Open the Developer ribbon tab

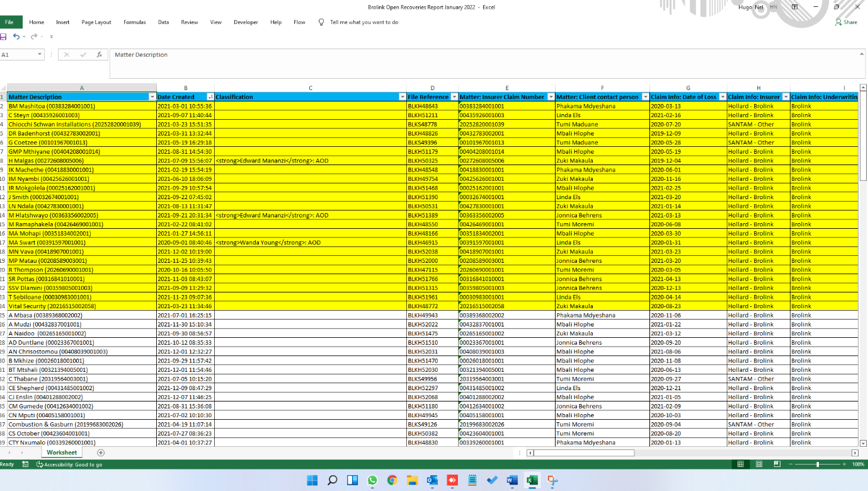[x=246, y=22]
